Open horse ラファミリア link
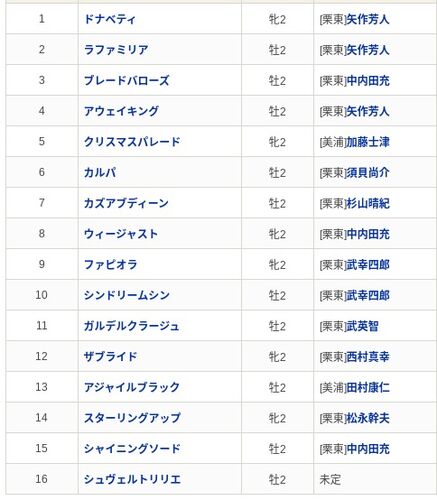Screen dimensions: 437x500 [x=116, y=50]
